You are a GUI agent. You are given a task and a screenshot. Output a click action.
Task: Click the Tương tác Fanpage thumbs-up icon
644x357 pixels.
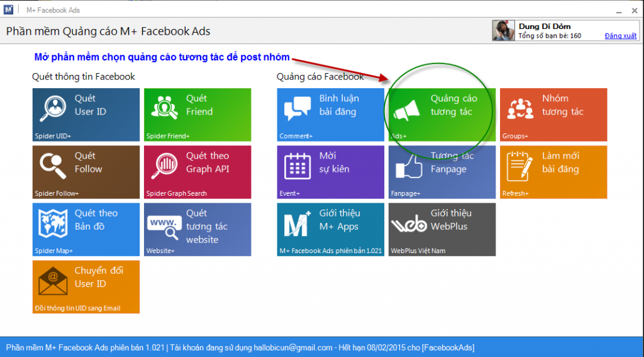tap(409, 166)
